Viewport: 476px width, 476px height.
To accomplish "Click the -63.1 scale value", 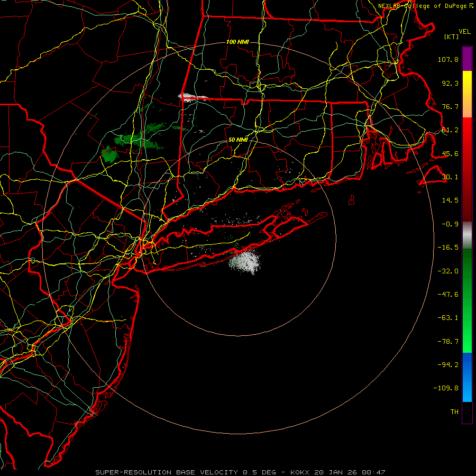I will pos(448,318).
